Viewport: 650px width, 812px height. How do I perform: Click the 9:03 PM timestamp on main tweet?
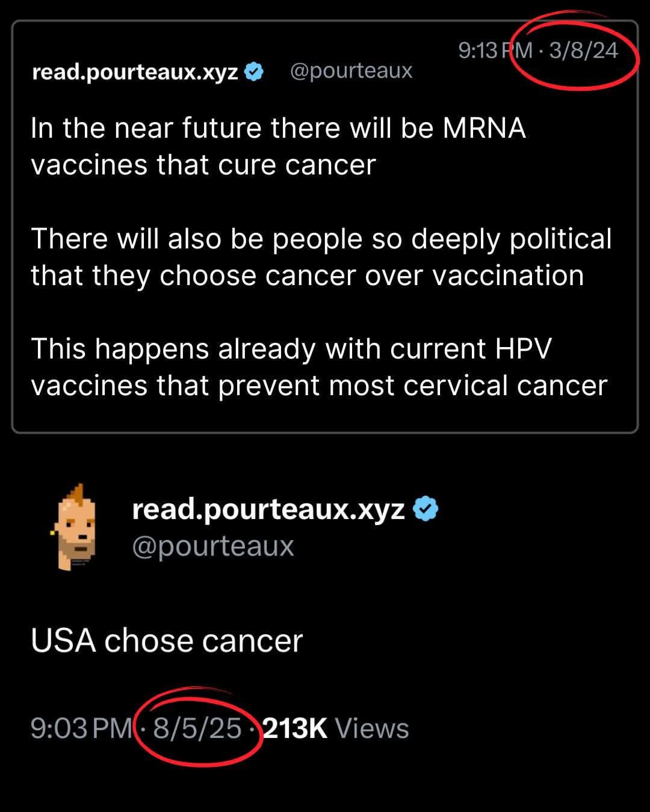81,728
